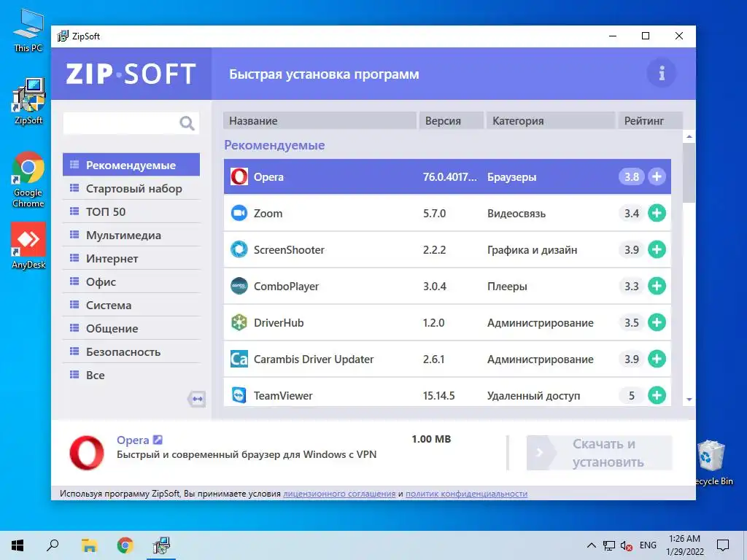Viewport: 747px width, 560px height.
Task: Add TeamViewer with its plus button
Action: click(657, 395)
